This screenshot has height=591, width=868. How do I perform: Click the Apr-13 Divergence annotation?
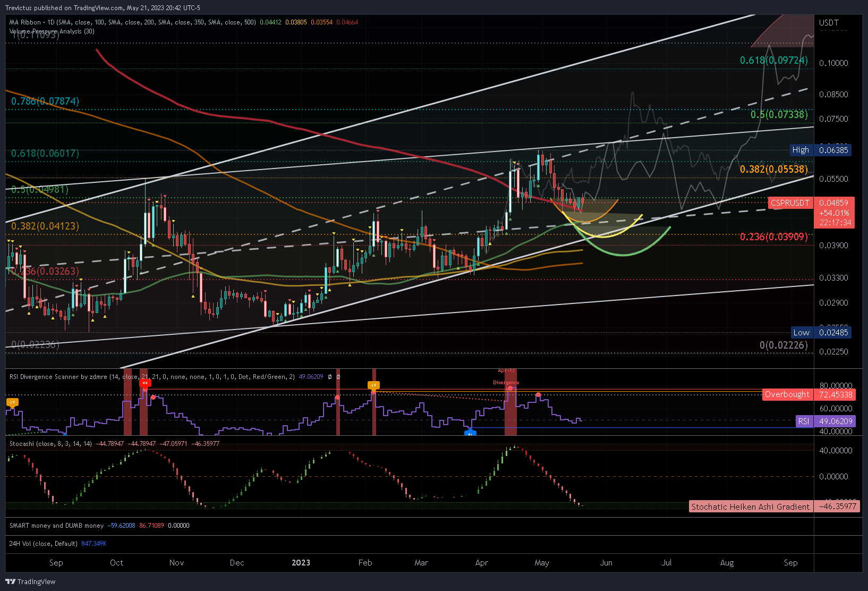point(506,376)
